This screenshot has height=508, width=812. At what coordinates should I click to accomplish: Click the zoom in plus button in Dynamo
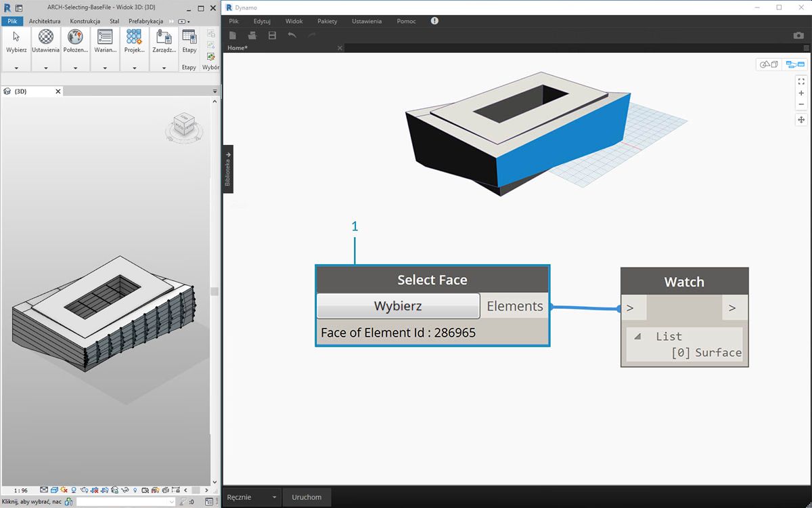click(801, 93)
